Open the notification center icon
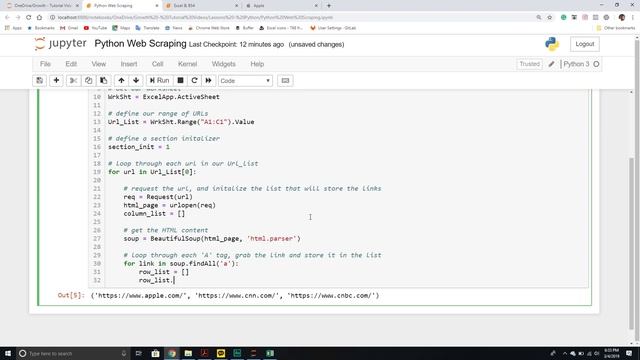This screenshot has width=640, height=360. 629,353
